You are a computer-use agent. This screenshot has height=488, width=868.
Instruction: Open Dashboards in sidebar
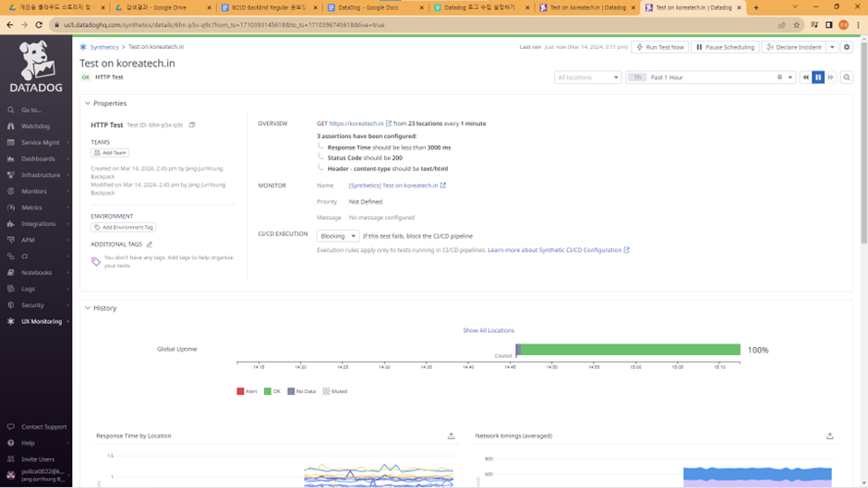pyautogui.click(x=38, y=159)
